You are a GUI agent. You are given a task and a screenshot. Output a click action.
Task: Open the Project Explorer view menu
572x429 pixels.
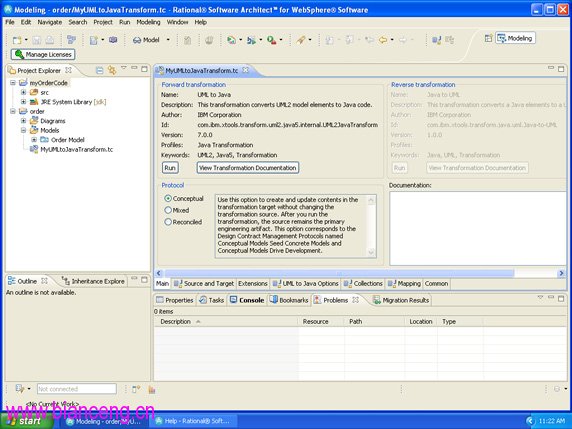point(124,68)
